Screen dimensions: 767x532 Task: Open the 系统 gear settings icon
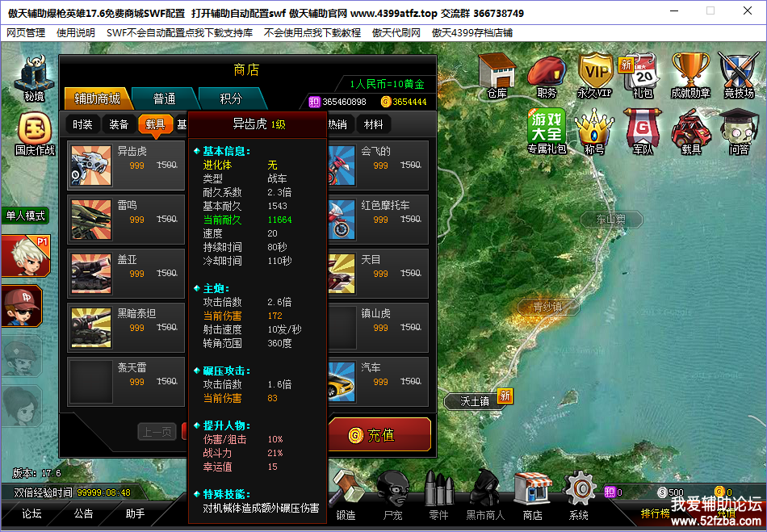[x=579, y=496]
